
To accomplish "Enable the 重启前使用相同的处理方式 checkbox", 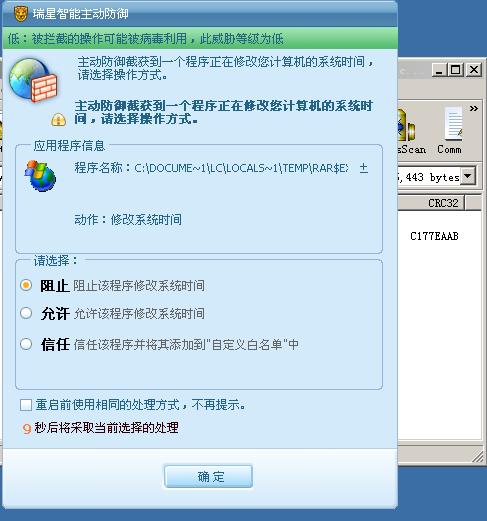I will [26, 405].
